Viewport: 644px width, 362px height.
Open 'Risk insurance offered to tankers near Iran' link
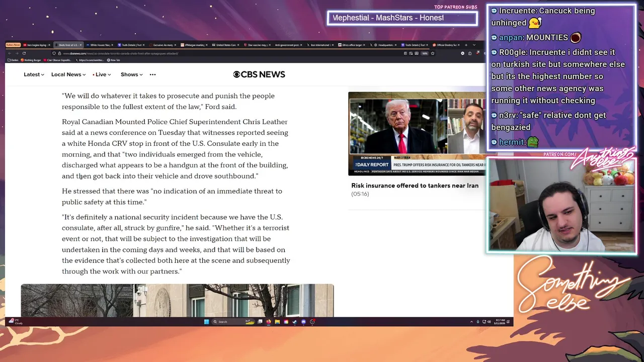415,186
